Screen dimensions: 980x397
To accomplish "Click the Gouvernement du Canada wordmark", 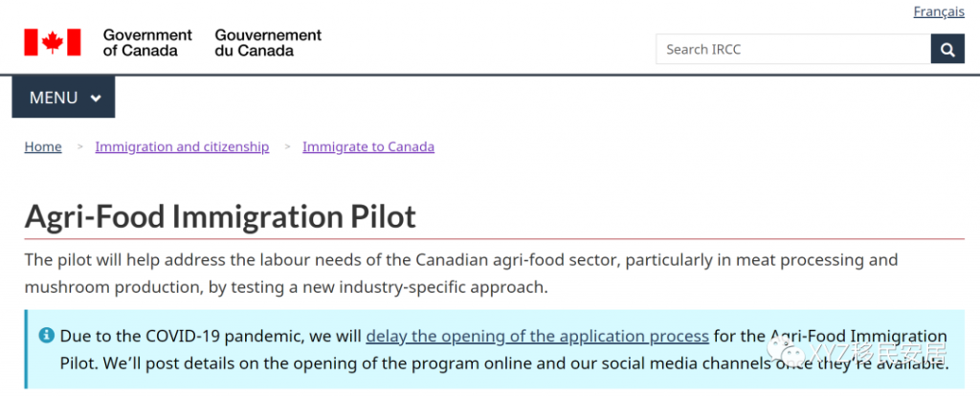I will tap(268, 42).
